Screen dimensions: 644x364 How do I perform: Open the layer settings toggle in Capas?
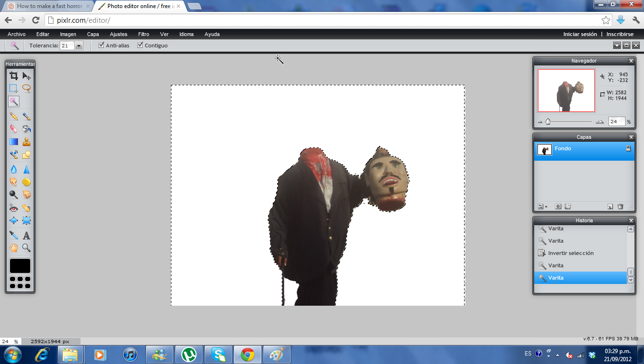[x=542, y=207]
